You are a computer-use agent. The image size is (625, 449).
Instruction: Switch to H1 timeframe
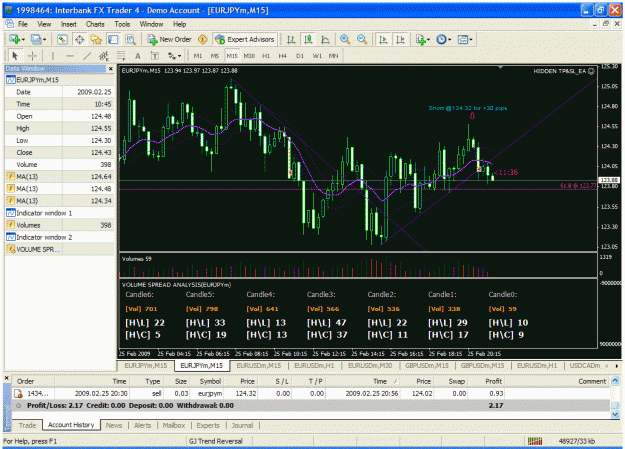[x=266, y=56]
